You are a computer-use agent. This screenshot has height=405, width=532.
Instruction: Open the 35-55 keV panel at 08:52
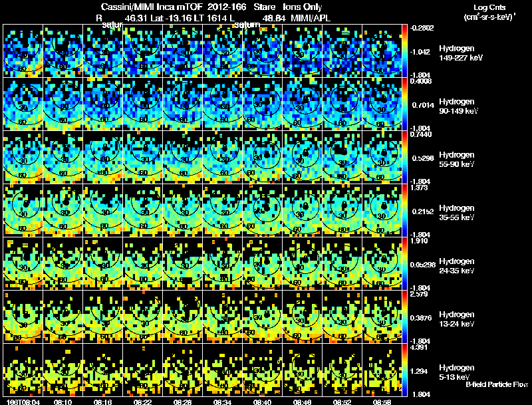tap(342, 211)
